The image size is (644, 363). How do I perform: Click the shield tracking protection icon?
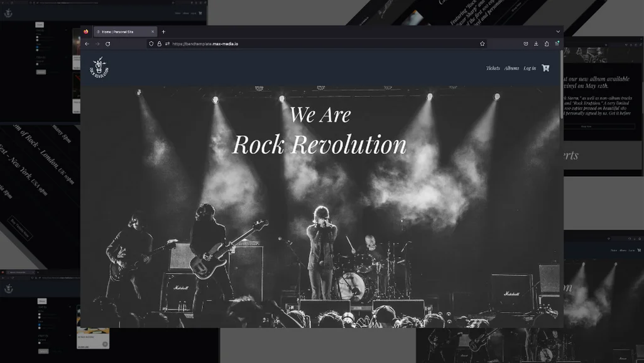[x=151, y=44]
